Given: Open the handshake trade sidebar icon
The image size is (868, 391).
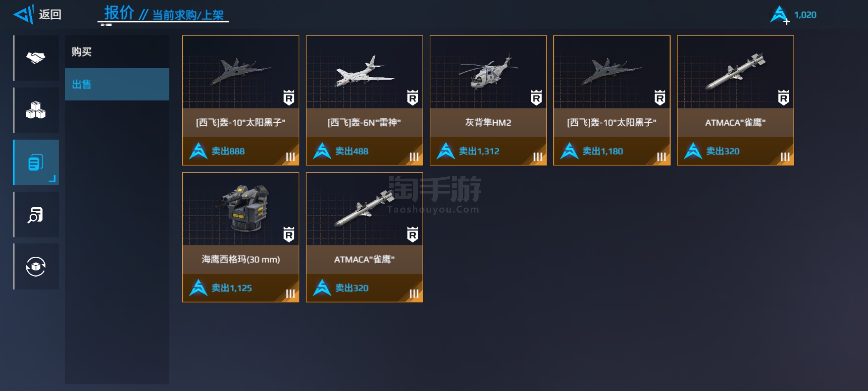Looking at the screenshot, I should pyautogui.click(x=36, y=58).
